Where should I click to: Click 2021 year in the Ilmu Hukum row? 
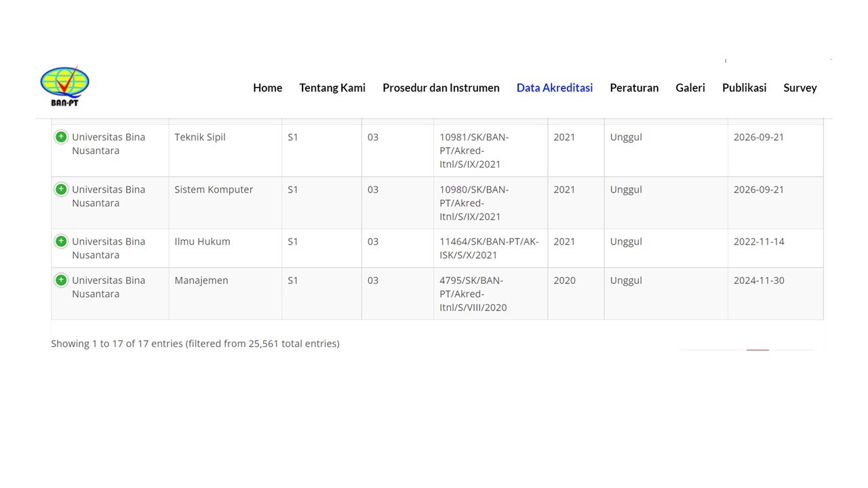(564, 241)
